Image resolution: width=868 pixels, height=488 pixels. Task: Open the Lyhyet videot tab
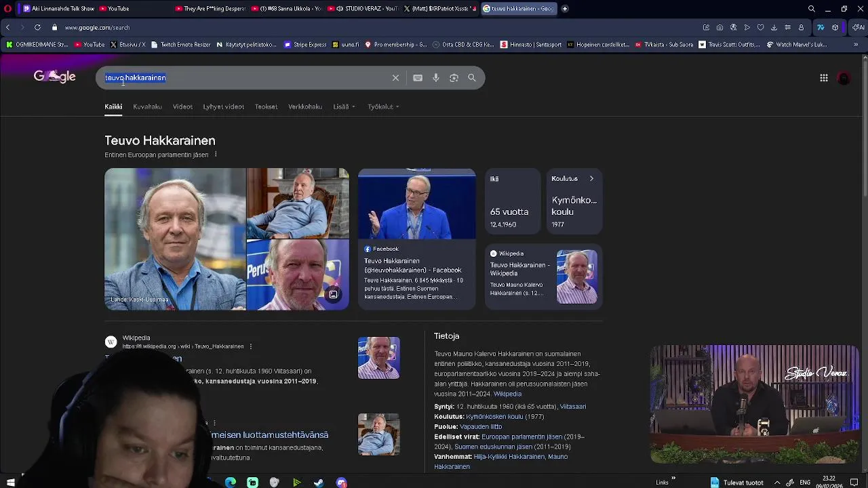coord(223,106)
